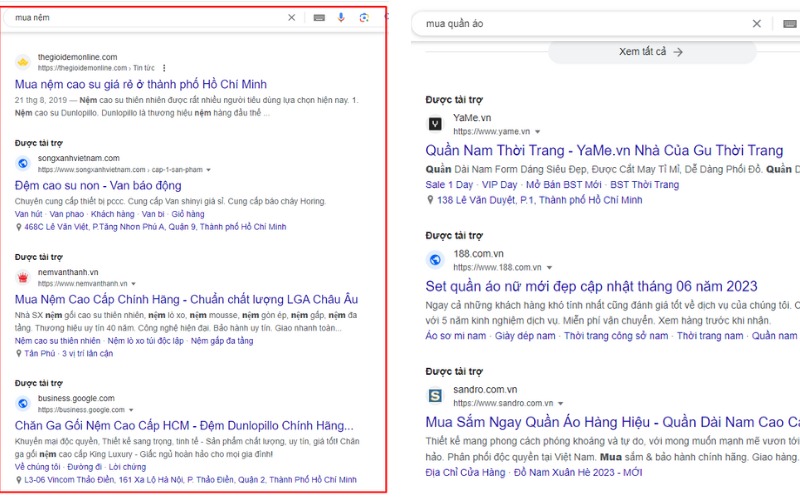Select the "Sale 1 Day" sitelink
This screenshot has height=500, width=800.
tap(449, 185)
